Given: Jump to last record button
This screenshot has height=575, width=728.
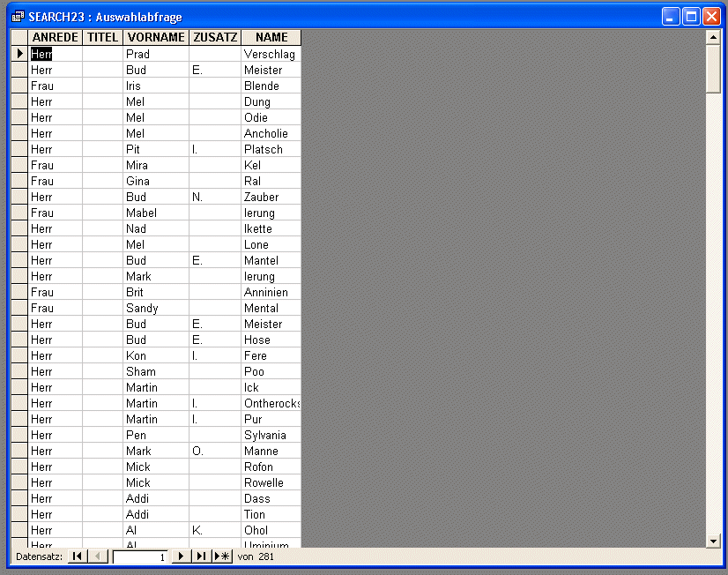Looking at the screenshot, I should (201, 556).
